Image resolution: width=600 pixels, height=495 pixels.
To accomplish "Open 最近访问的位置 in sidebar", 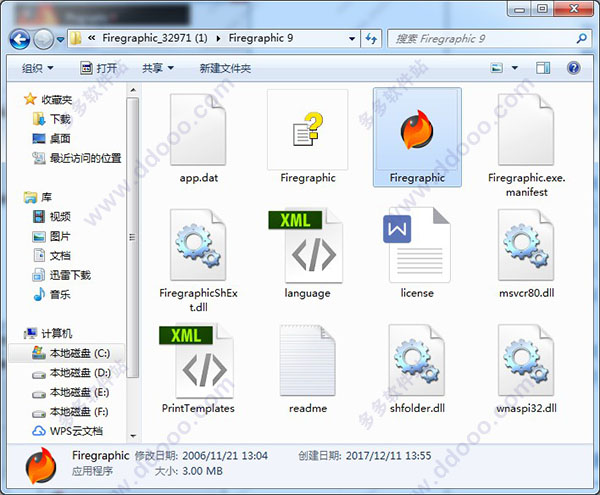I will 77,158.
